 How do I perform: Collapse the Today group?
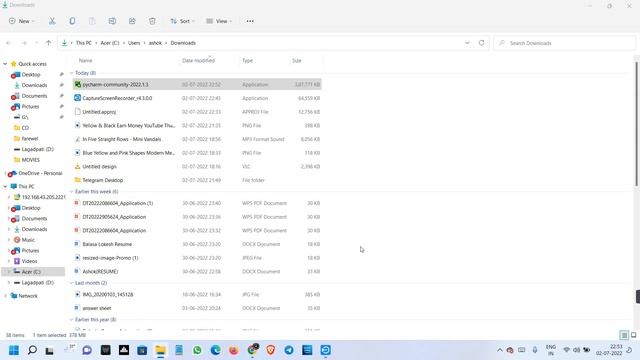coord(71,73)
